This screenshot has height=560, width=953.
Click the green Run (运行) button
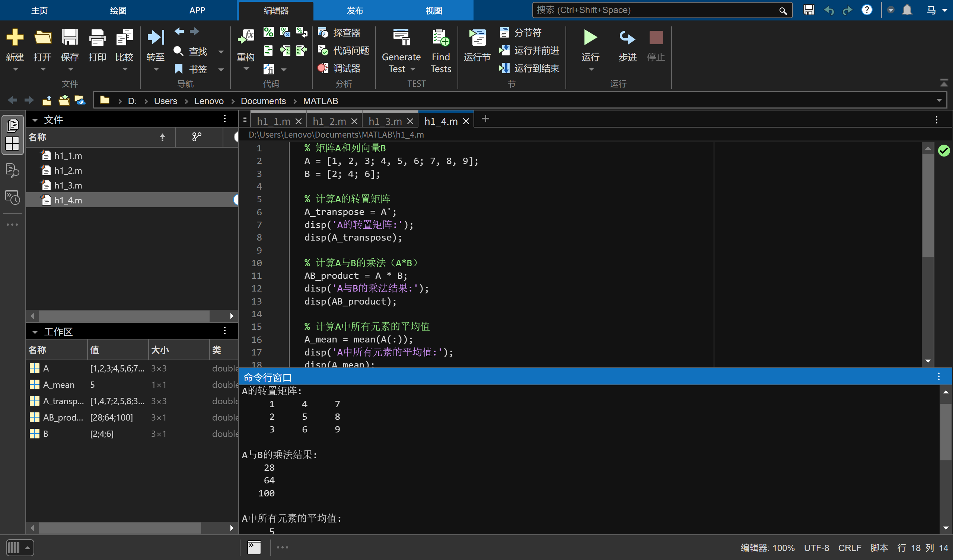[x=590, y=38]
